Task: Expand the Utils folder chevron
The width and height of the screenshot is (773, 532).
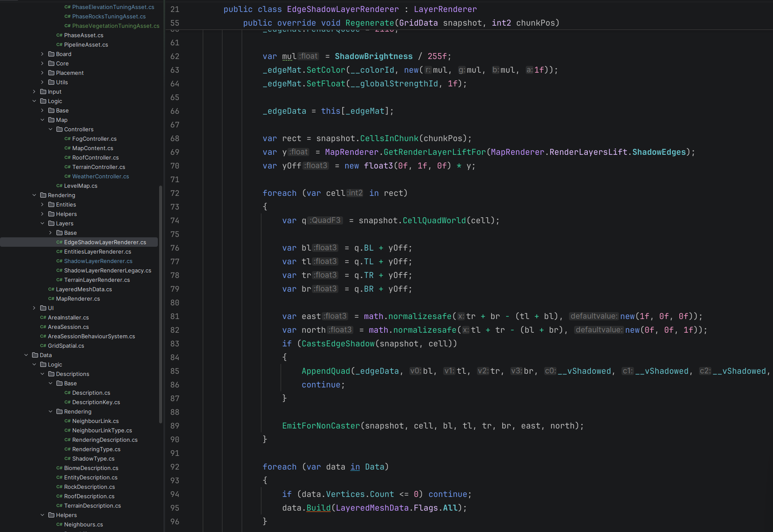Action: point(42,83)
